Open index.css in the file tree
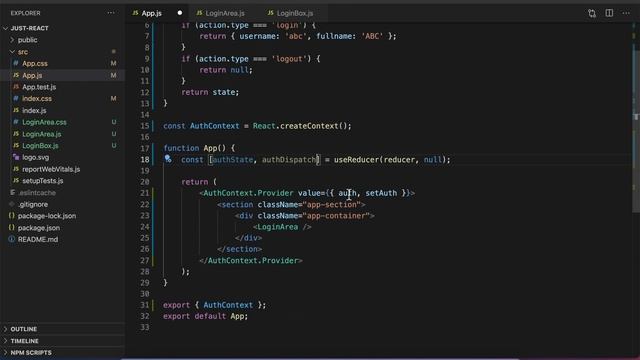 (37, 99)
